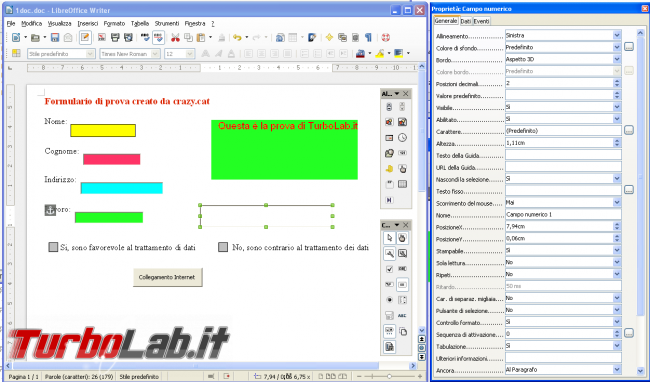Click the Undo arrow icon
Screen dimensions: 650x382
coord(237,38)
